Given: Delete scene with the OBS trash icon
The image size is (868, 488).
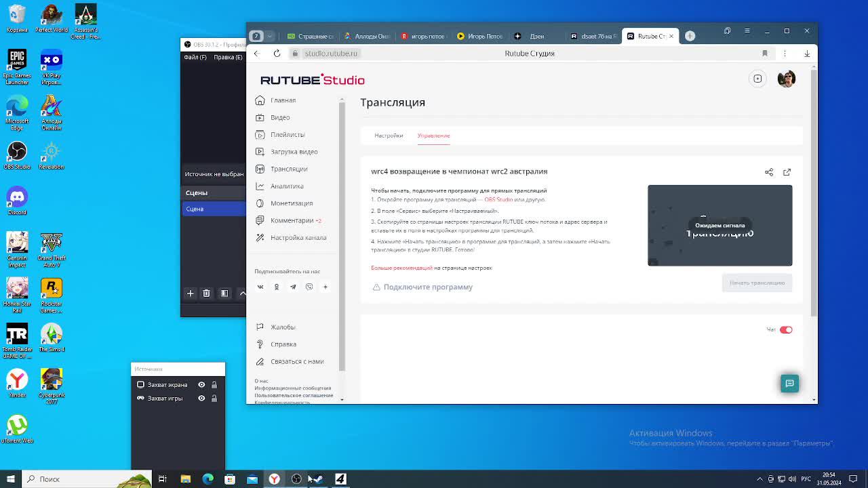Looking at the screenshot, I should click(x=206, y=293).
